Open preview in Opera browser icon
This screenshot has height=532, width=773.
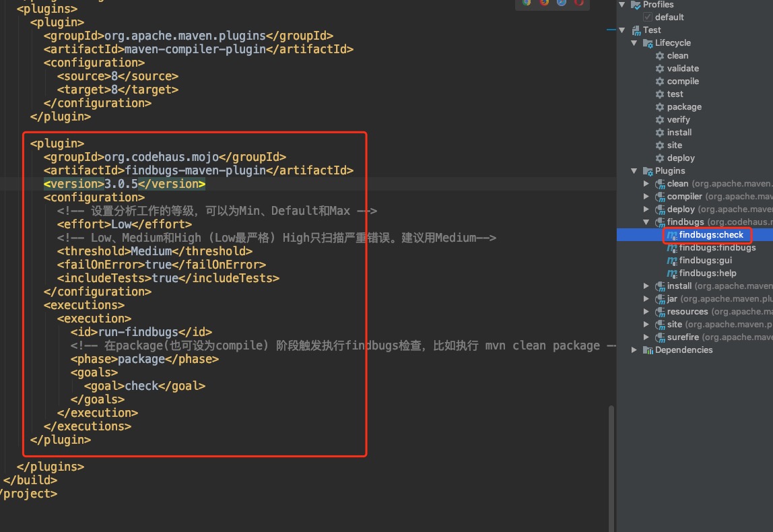(579, 3)
